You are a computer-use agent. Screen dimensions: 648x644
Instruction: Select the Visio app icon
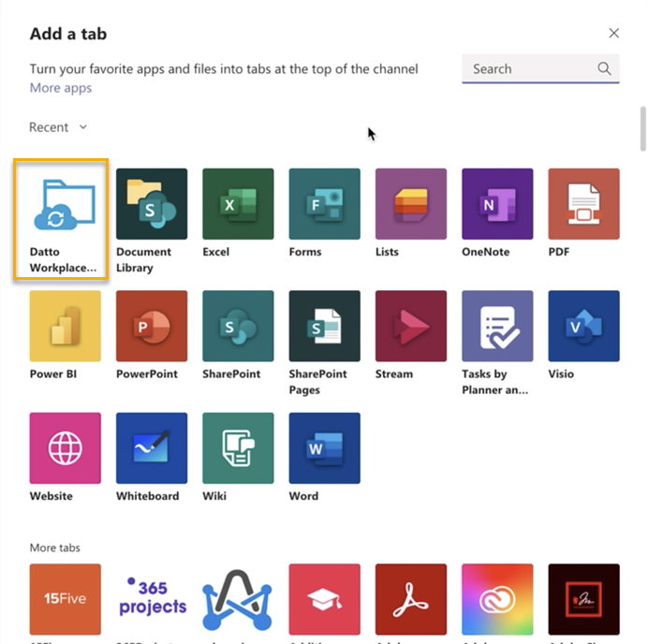(583, 326)
